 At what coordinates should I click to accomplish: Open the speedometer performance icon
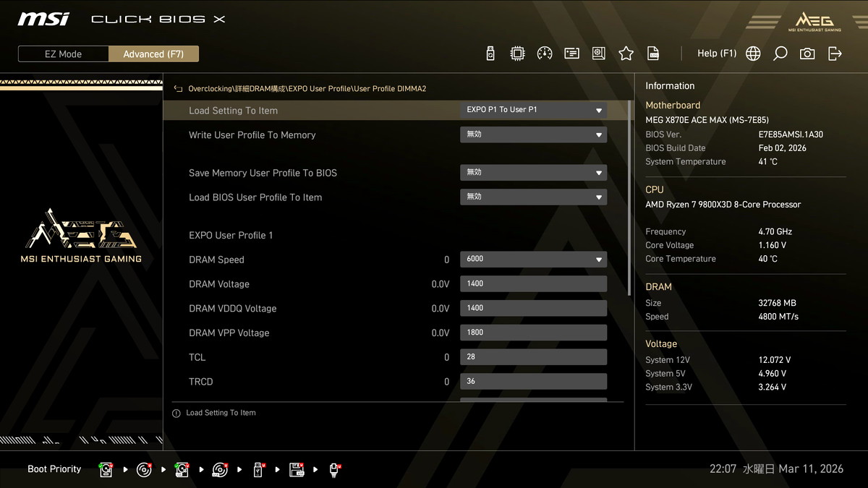545,53
